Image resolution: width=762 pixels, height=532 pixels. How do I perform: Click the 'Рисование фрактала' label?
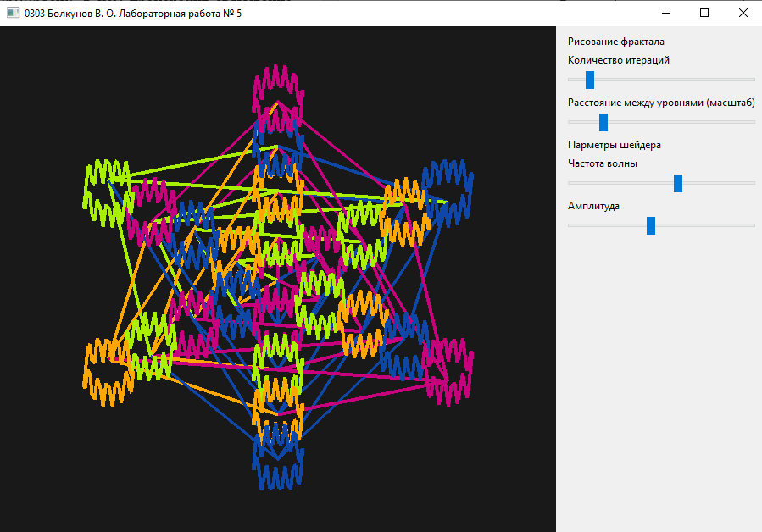615,42
